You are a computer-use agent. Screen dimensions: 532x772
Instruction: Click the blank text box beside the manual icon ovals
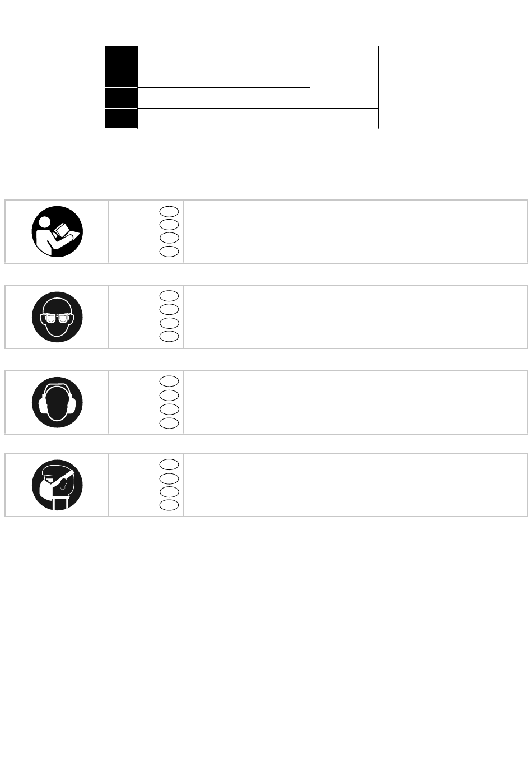[355, 231]
